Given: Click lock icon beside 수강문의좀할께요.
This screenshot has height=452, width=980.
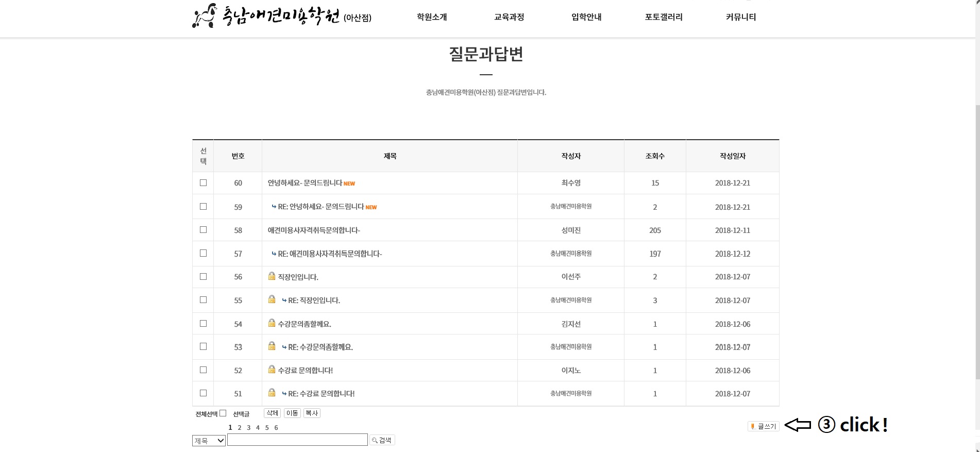Looking at the screenshot, I should coord(272,323).
